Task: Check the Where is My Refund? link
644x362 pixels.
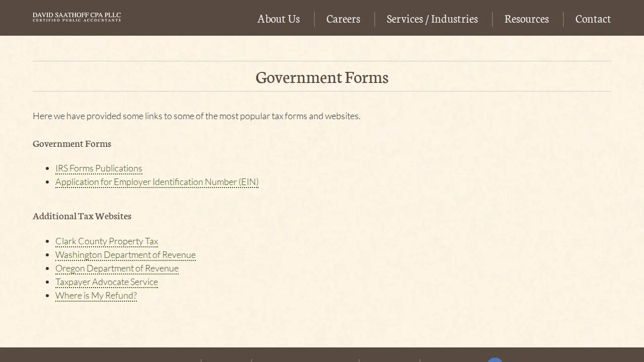Action: coord(96,296)
